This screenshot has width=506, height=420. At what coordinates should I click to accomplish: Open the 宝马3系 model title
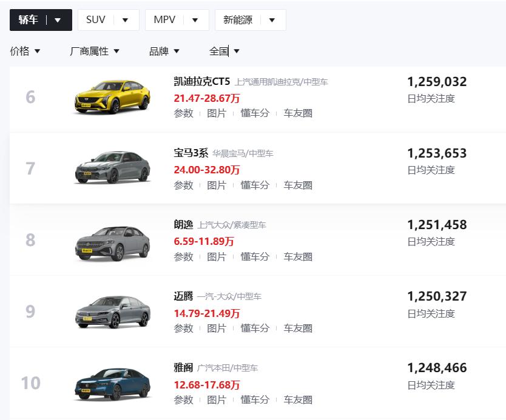click(x=191, y=153)
